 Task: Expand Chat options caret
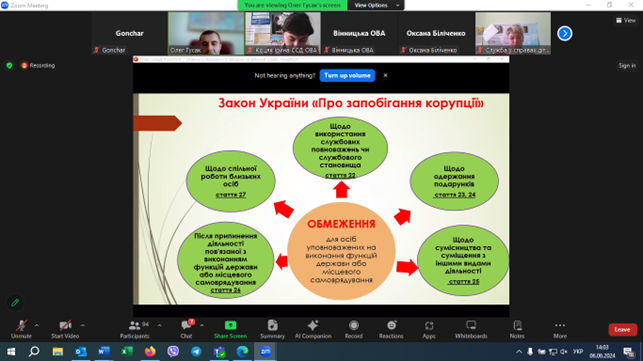coord(202,325)
